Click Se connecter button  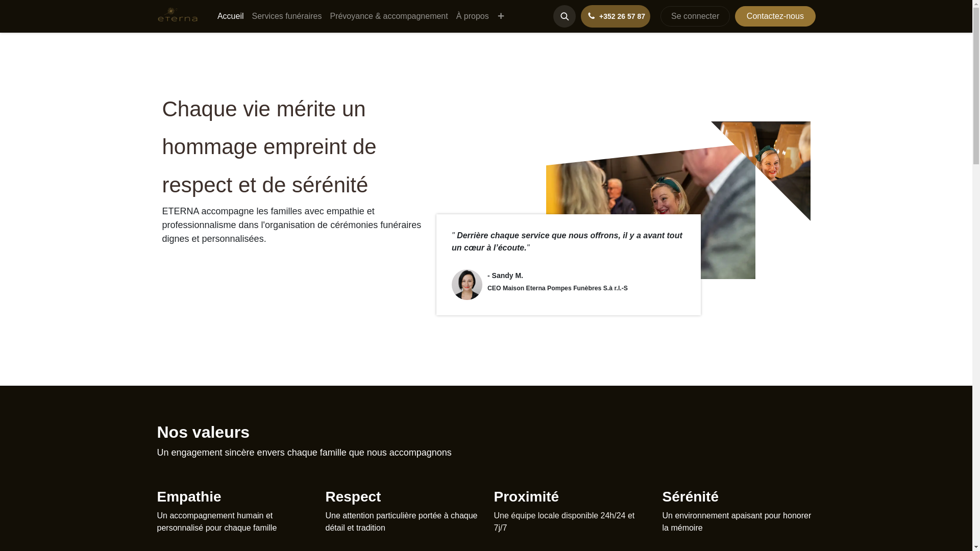pos(695,16)
